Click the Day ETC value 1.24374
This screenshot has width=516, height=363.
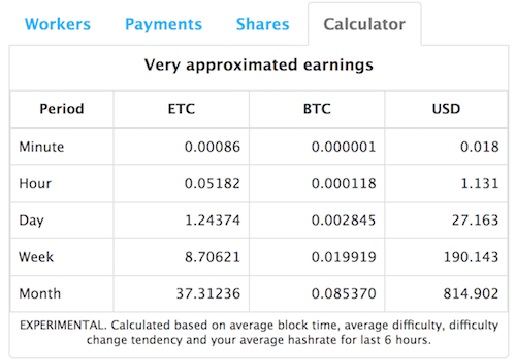click(x=212, y=220)
